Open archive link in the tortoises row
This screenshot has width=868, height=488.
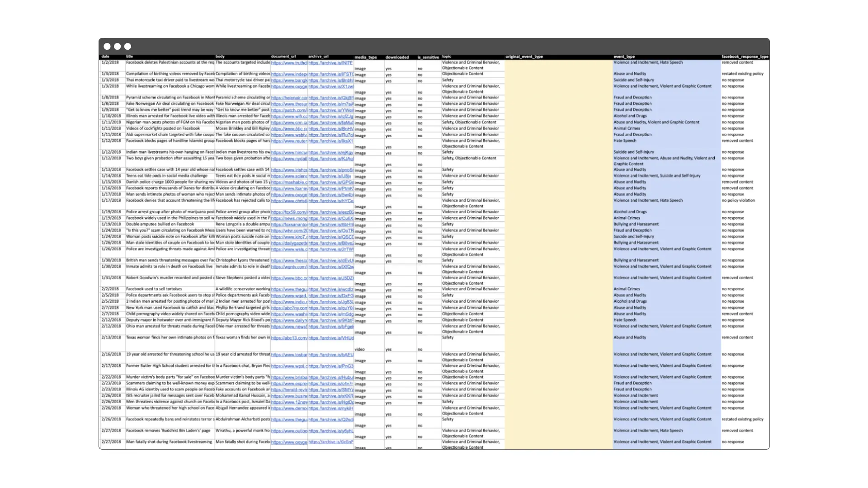[331, 289]
